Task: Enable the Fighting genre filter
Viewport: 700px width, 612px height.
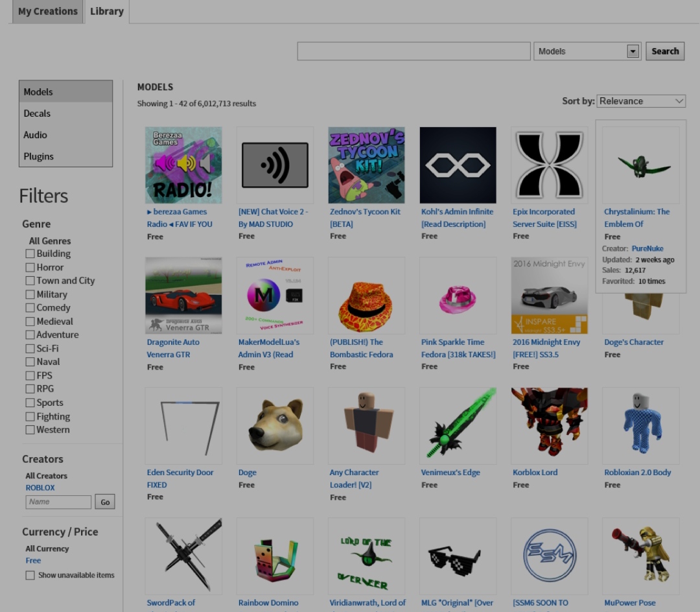Action: tap(30, 416)
